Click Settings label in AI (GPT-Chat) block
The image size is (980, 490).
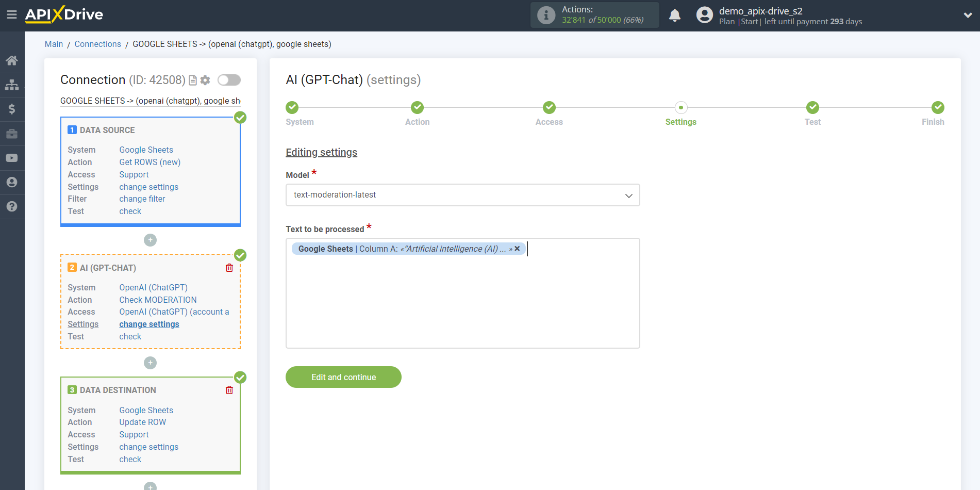83,324
